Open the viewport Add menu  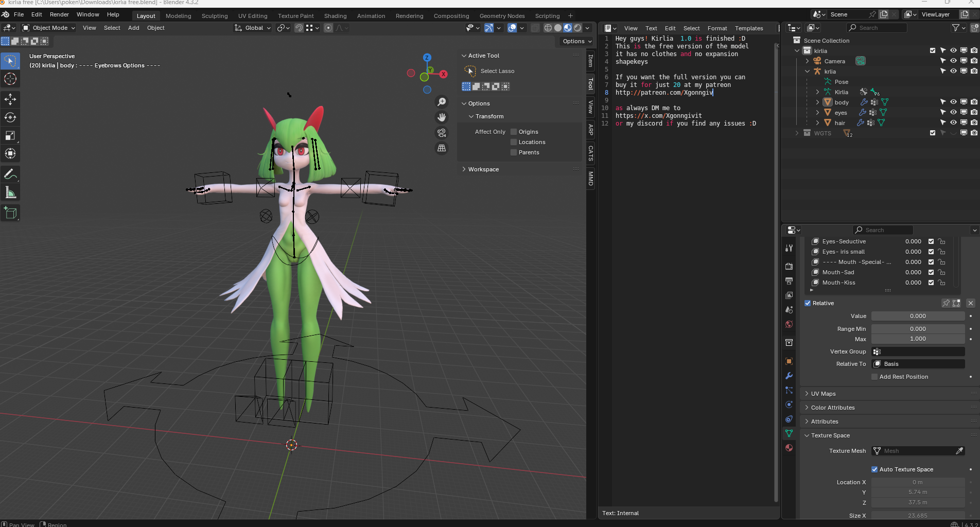[x=134, y=28]
